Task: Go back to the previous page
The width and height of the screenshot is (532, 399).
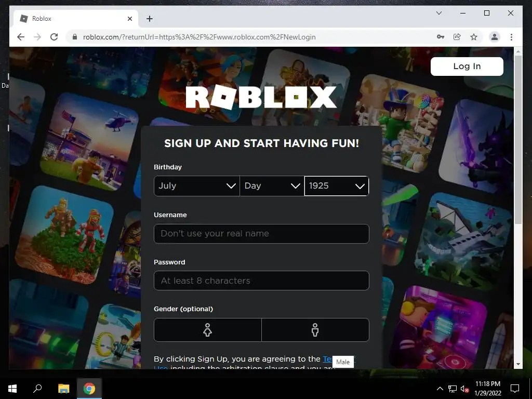Action: (x=21, y=37)
